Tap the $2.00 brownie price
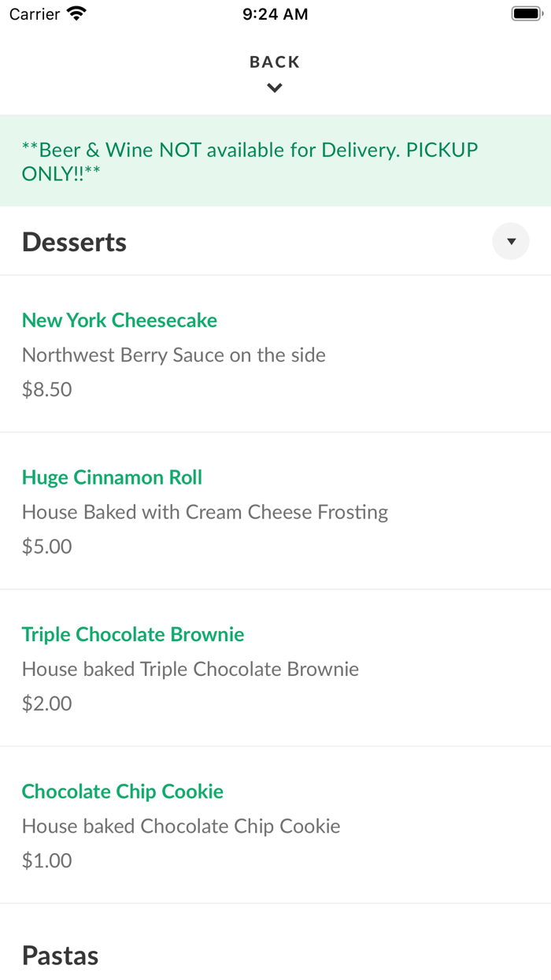 pyautogui.click(x=47, y=703)
